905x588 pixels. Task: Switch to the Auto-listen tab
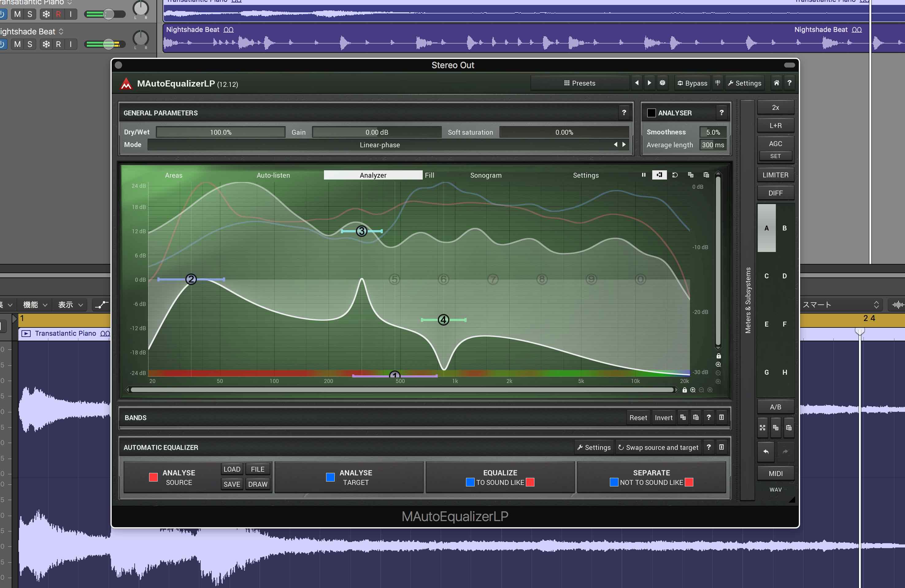click(273, 175)
